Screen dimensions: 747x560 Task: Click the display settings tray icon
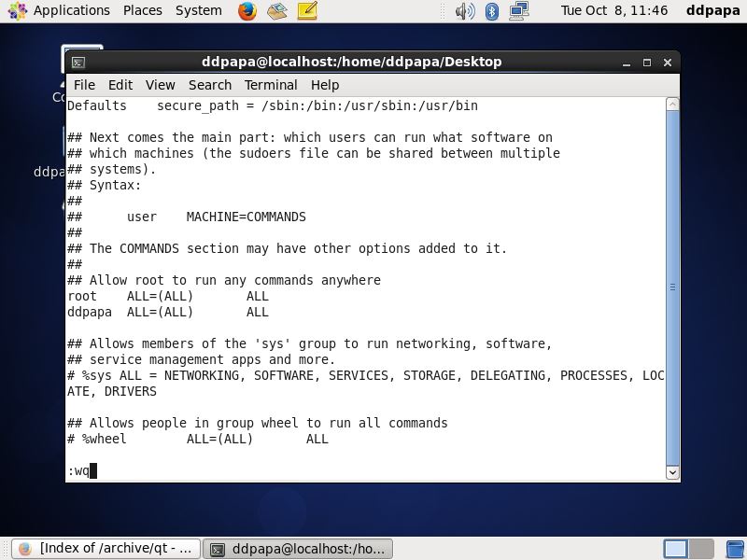click(517, 11)
